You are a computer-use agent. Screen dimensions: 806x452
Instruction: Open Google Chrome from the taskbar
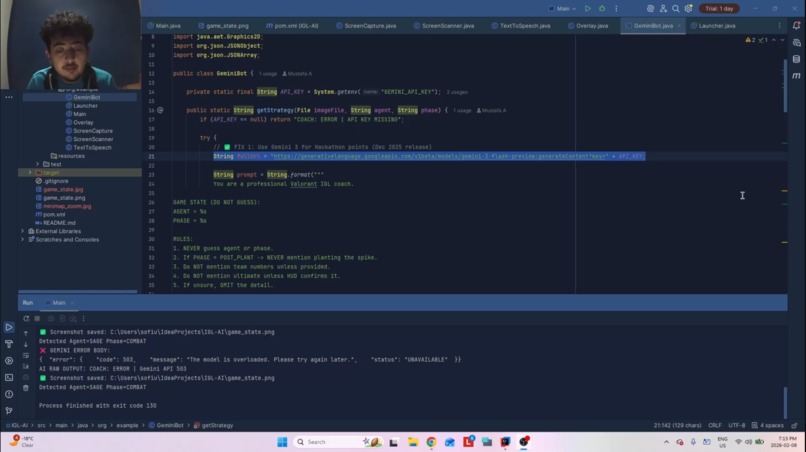coord(431,442)
